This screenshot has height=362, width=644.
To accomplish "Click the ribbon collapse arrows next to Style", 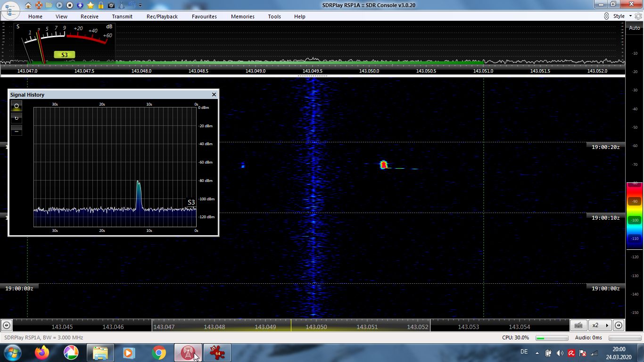I will pos(606,16).
